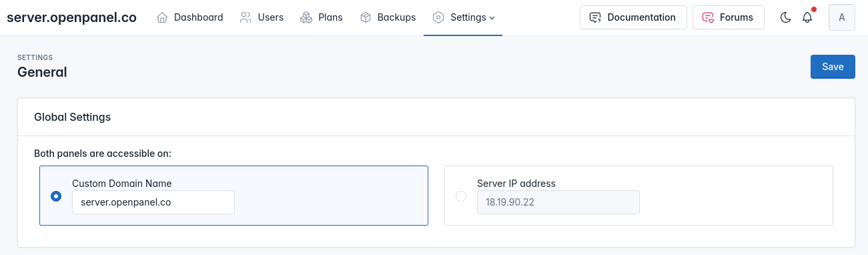Select the Custom Domain Name radio button

click(56, 196)
